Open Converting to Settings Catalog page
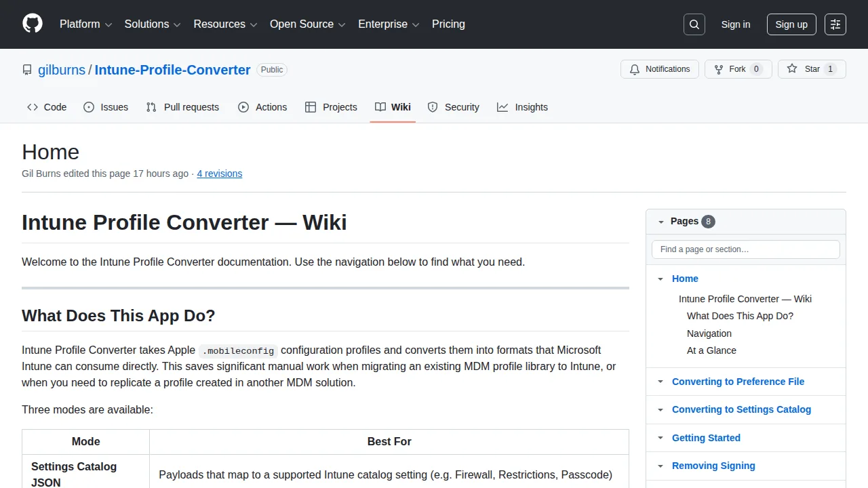 (x=741, y=409)
